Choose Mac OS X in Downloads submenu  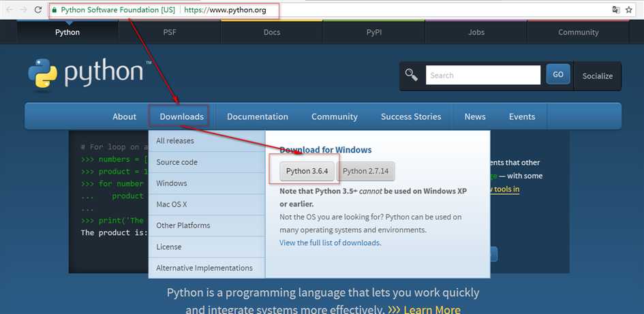[206, 204]
